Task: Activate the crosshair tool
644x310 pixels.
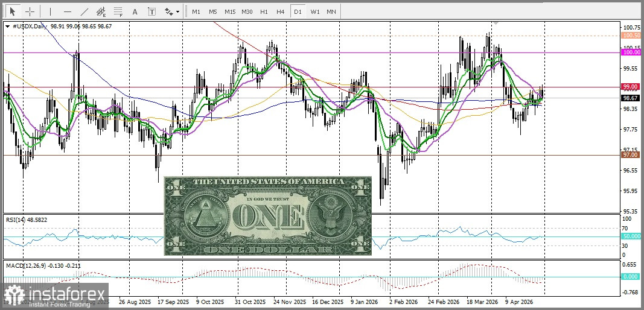Action: [x=30, y=11]
